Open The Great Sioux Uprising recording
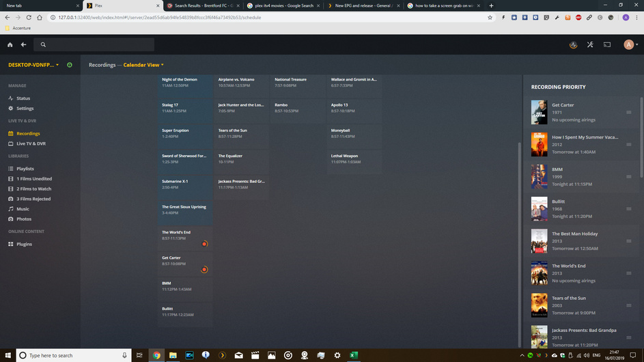The height and width of the screenshot is (362, 644). pos(185,213)
